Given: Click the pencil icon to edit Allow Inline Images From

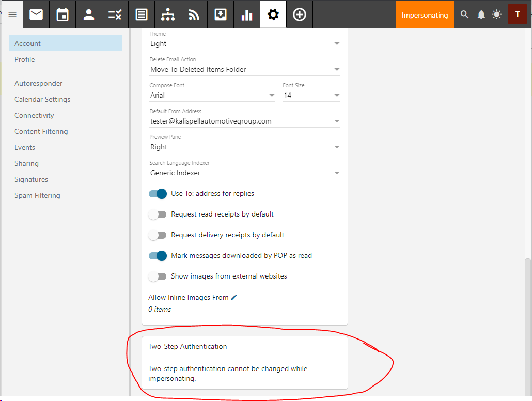Looking at the screenshot, I should pyautogui.click(x=234, y=297).
